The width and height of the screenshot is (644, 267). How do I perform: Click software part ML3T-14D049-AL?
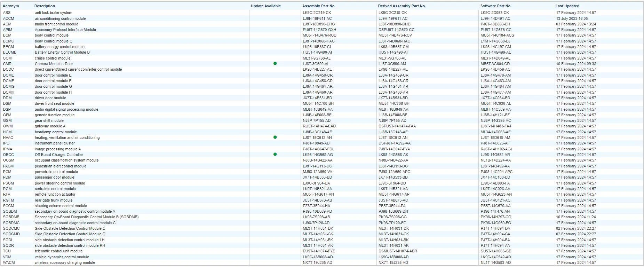[495, 58]
